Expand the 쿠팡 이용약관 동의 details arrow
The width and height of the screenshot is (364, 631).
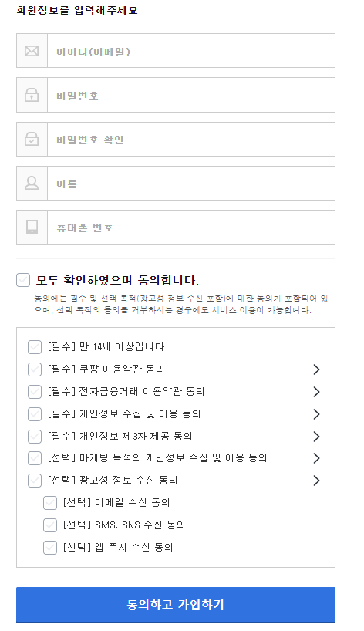pyautogui.click(x=316, y=369)
